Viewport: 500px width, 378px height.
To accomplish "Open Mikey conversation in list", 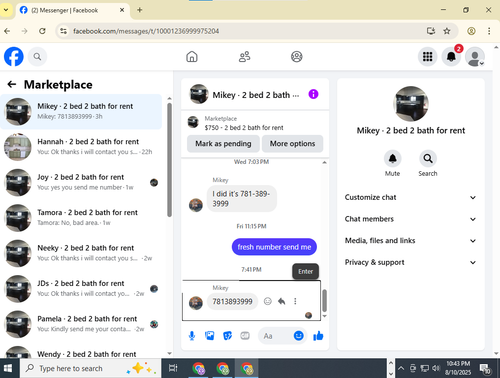I will (81, 111).
